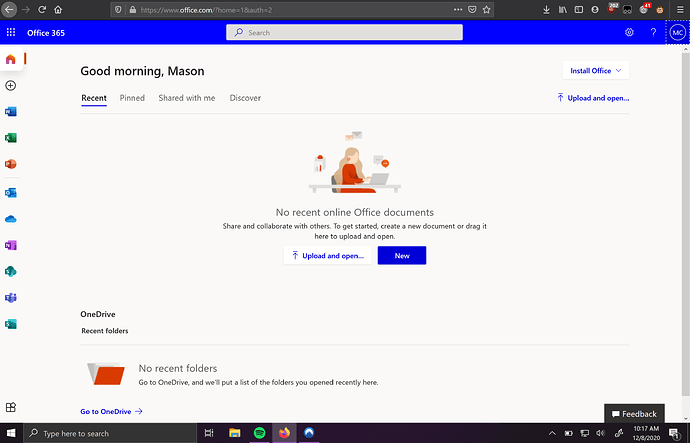Switch to the Recent tab
This screenshot has width=690, height=443.
94,98
